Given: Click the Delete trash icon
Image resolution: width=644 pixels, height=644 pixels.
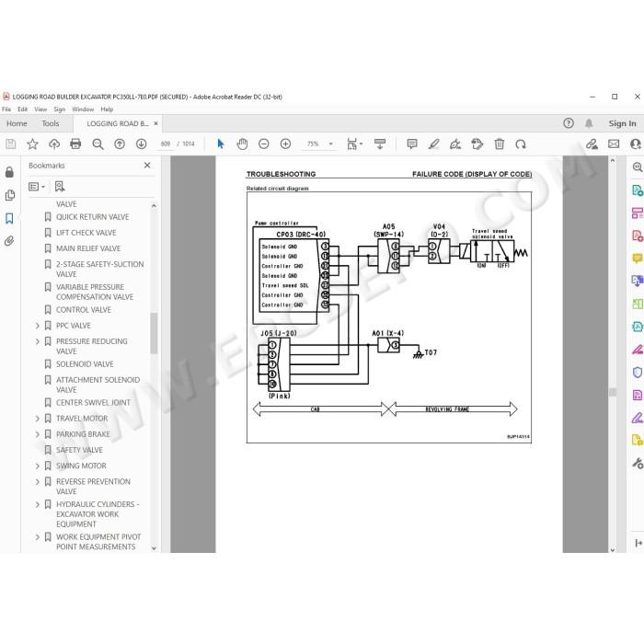Looking at the screenshot, I should 499,144.
